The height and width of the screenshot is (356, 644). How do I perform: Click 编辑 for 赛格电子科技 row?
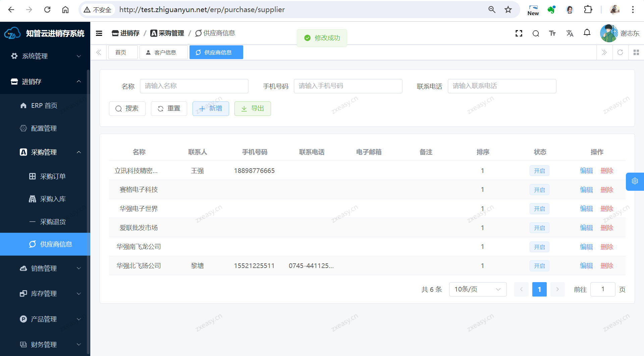coord(586,190)
